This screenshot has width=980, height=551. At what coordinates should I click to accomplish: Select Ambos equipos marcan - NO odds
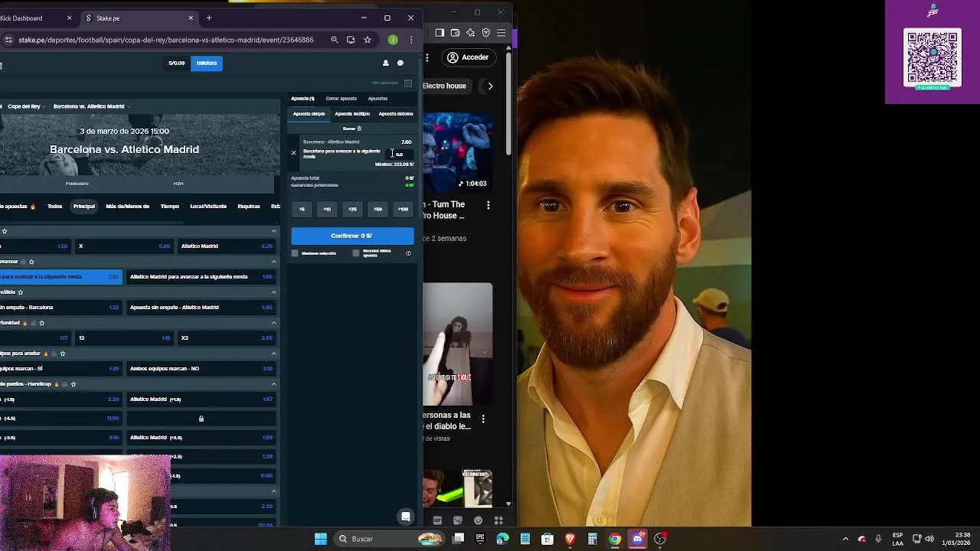201,369
